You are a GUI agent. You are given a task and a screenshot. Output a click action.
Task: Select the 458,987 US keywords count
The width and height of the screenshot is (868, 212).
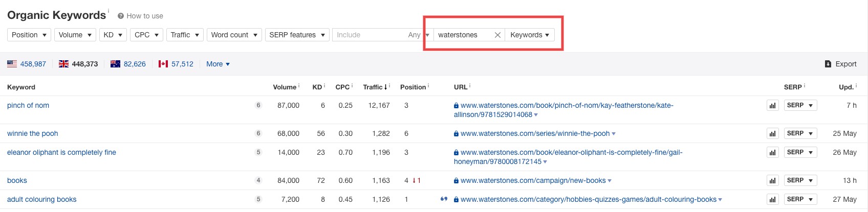[x=33, y=64]
